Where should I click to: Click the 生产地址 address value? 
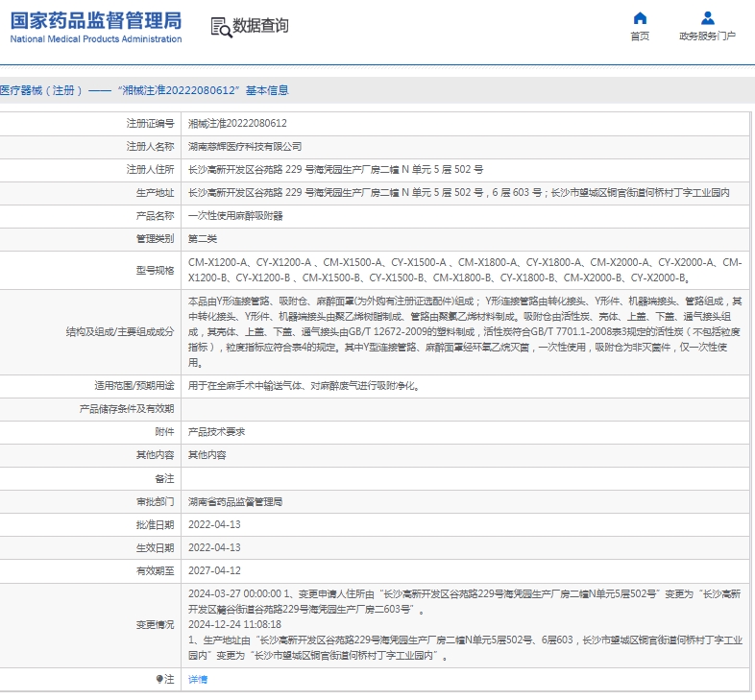click(x=459, y=193)
